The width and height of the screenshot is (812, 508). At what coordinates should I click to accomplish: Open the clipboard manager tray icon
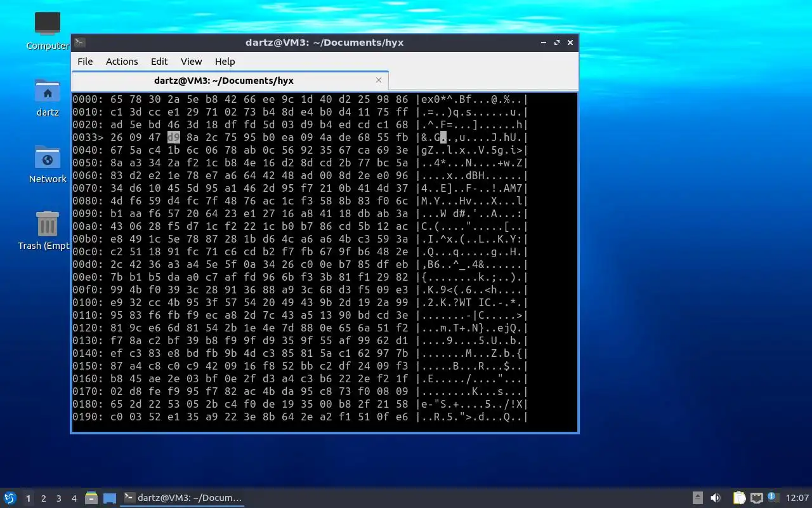pos(739,498)
